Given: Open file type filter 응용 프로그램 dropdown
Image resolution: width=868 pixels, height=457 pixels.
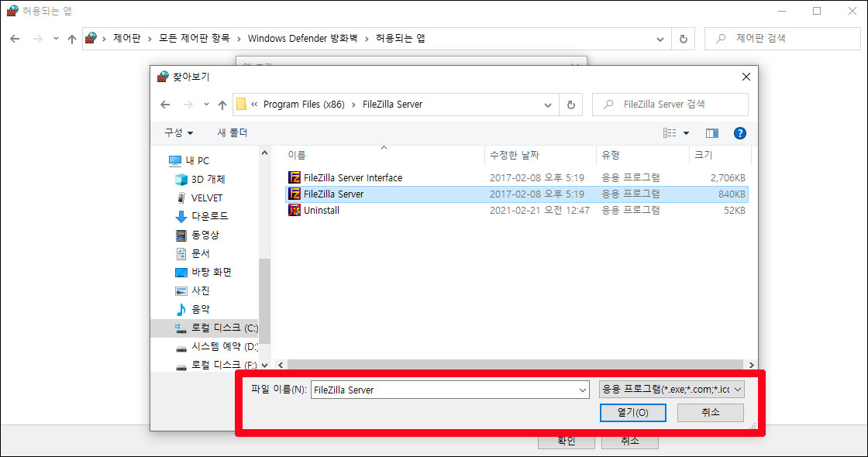Looking at the screenshot, I should pos(671,390).
